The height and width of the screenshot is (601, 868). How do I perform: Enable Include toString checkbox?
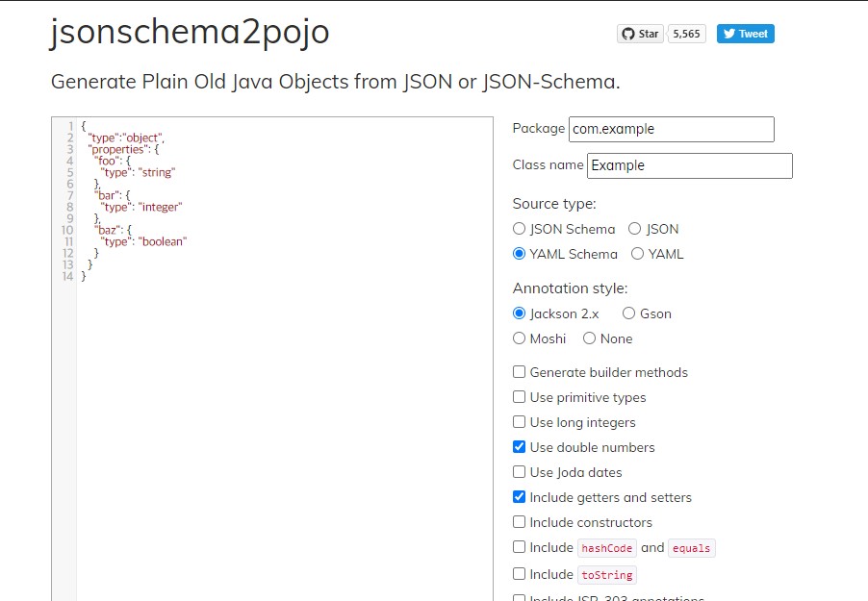pos(519,573)
